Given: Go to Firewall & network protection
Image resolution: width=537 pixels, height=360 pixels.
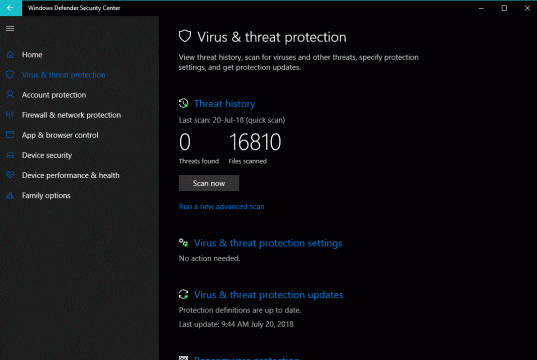Looking at the screenshot, I should pos(71,115).
